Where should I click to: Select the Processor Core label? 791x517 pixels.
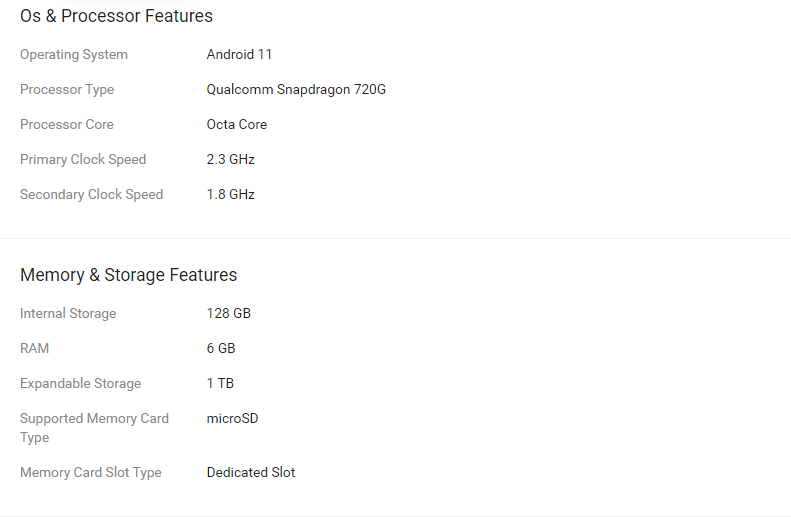tap(67, 125)
